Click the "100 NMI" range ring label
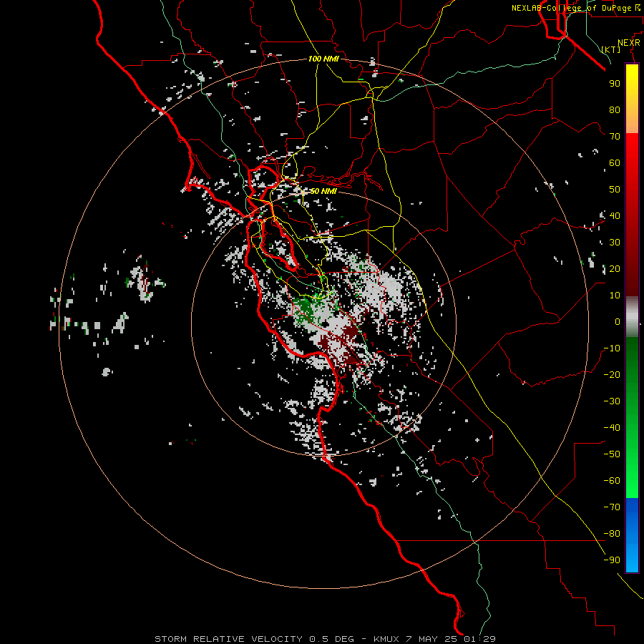The height and width of the screenshot is (644, 644). [323, 59]
